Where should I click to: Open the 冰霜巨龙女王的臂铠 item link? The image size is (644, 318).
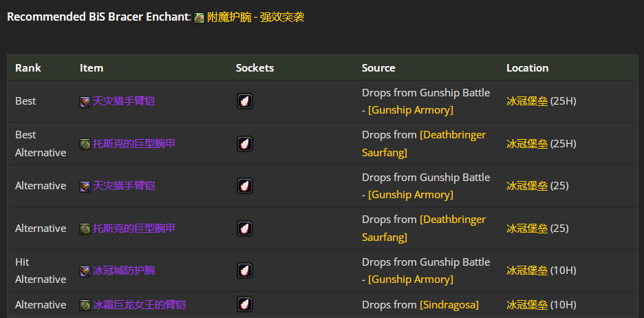[x=139, y=305]
